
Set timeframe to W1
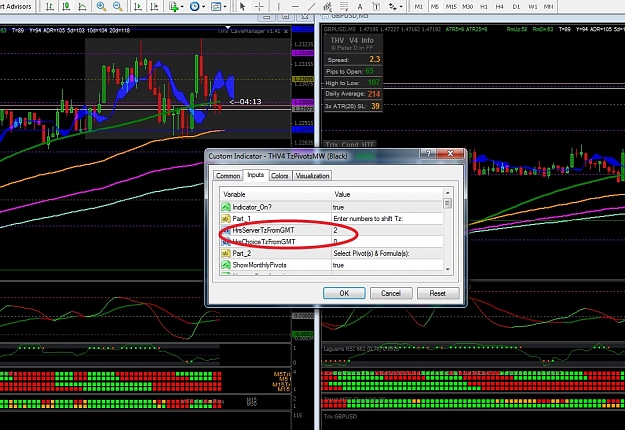533,6
